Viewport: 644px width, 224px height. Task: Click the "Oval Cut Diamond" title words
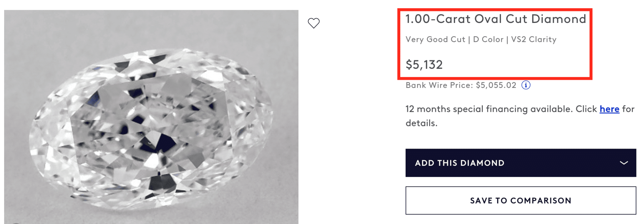tap(530, 19)
